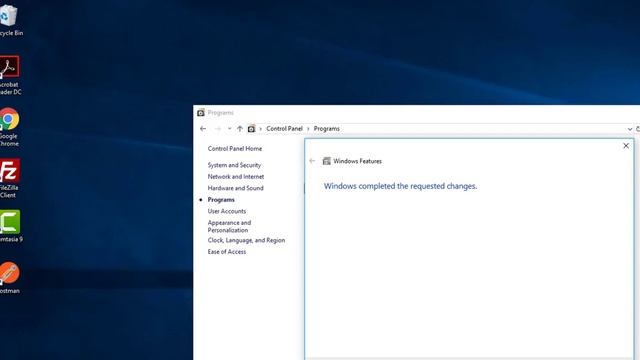Click the forward arrow in Control Panel

pos(218,129)
